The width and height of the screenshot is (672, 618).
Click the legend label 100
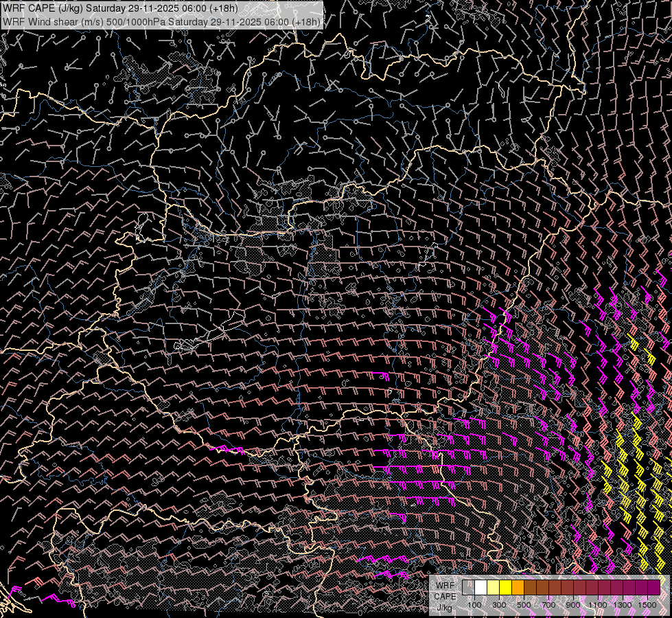(474, 605)
